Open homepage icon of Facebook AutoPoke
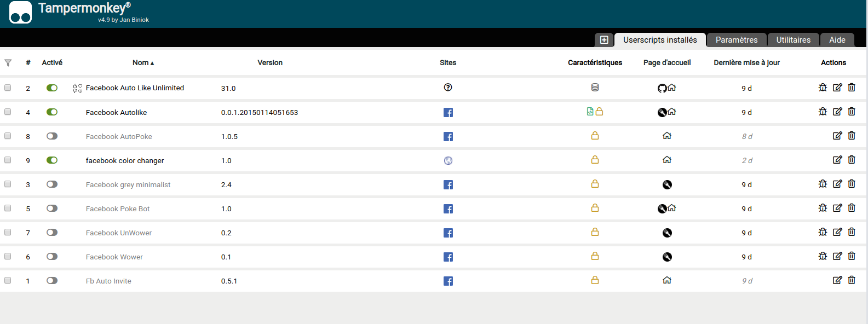Image resolution: width=868 pixels, height=324 pixels. pos(667,136)
